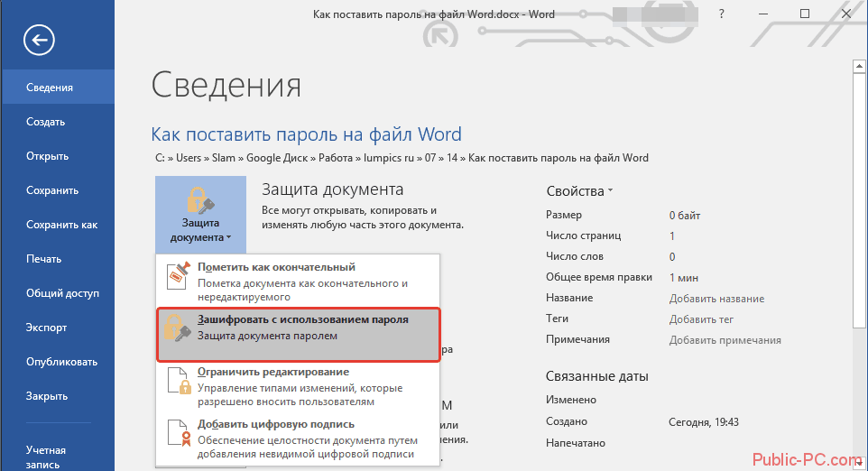Select Зашифровать с использованием пароля entry
This screenshot has width=868, height=471.
(x=298, y=334)
